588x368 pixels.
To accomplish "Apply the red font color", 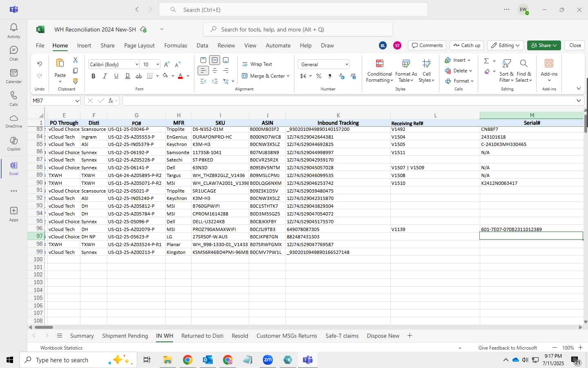I will coord(180,76).
